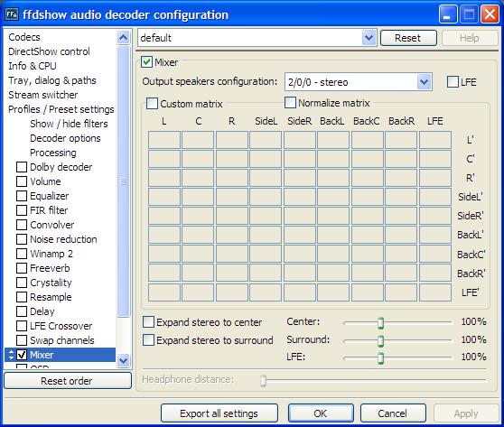Viewport: 504px width, 427px height.
Task: Click the matrix cell at L column, L' row
Action: click(164, 140)
